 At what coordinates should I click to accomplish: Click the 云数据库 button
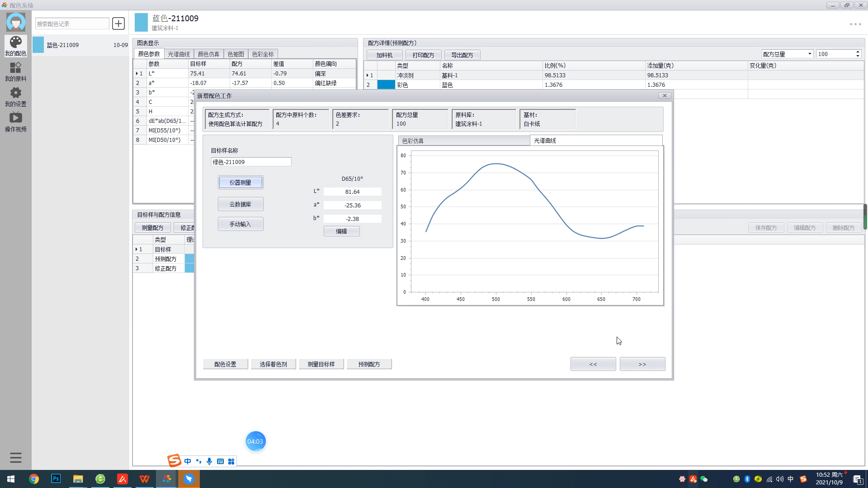[240, 204]
